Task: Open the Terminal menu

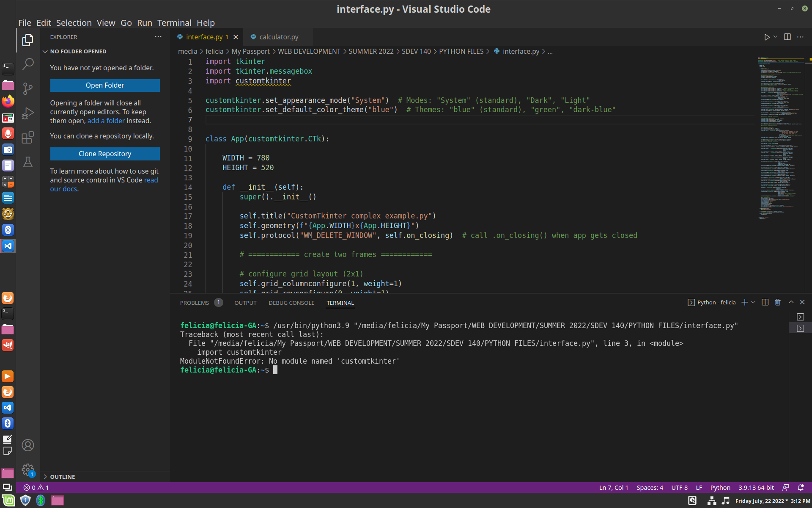Action: click(x=174, y=22)
